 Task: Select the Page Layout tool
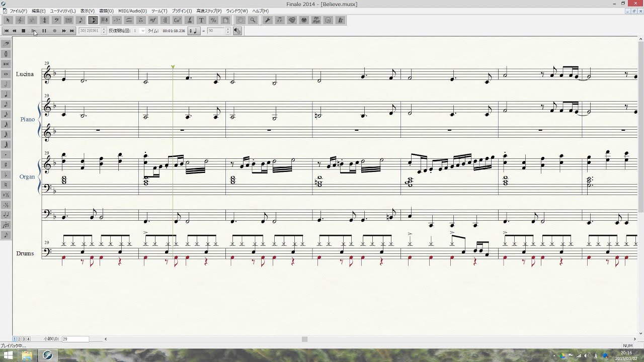pyautogui.click(x=225, y=20)
